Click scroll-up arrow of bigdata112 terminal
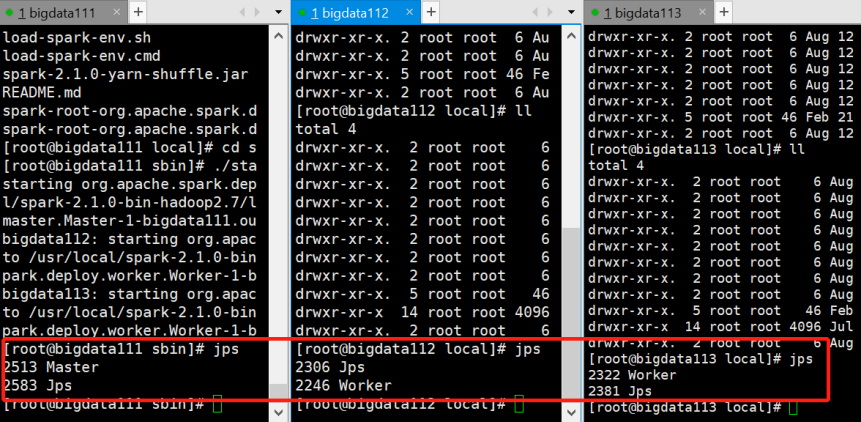 [x=572, y=37]
